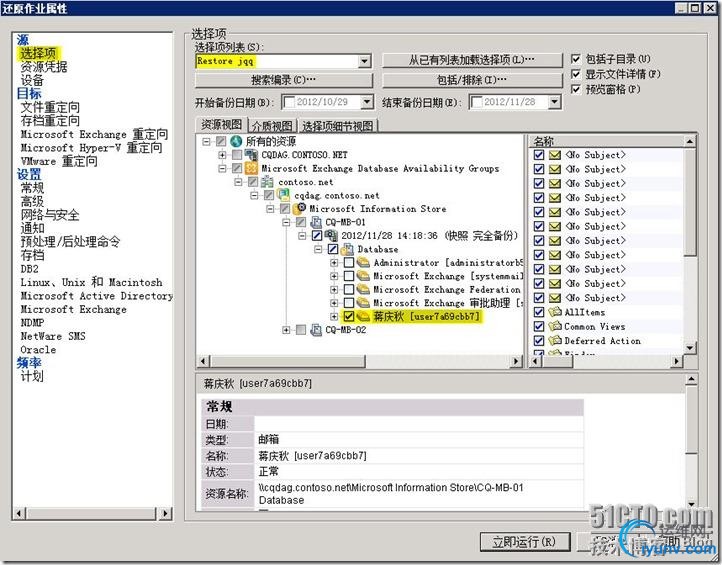Open the 结束备份日期 date dropdown
This screenshot has height=565, width=722.
(555, 102)
